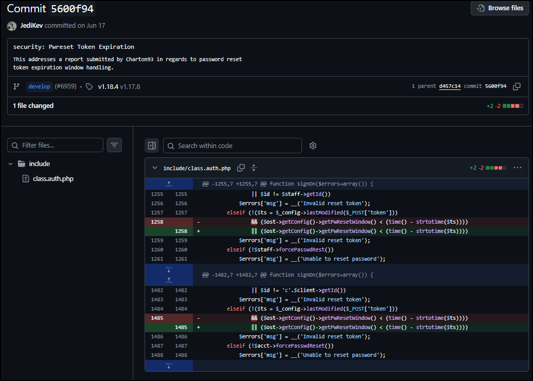Screen dimensions: 533x381
Task: Expand down between the two hunks
Action: 169,270
